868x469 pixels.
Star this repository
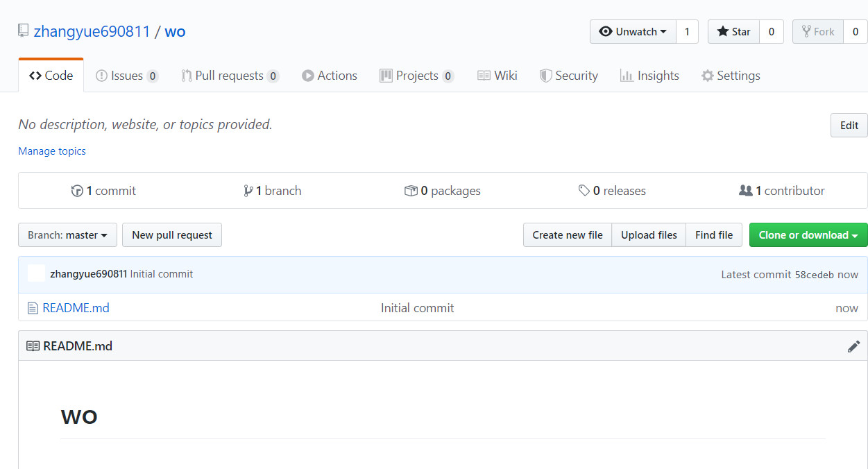tap(733, 32)
